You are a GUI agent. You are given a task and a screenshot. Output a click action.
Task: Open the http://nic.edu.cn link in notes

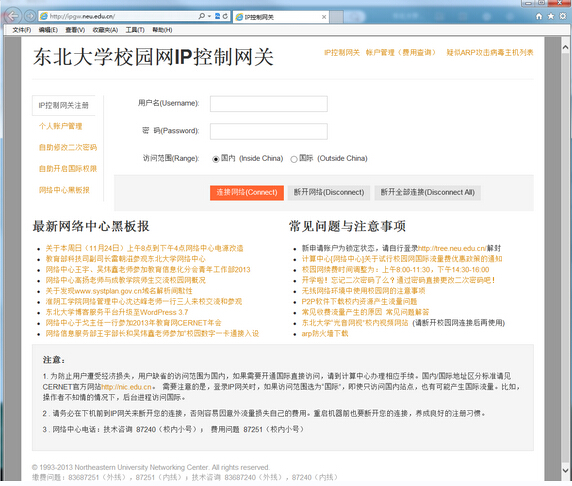click(126, 387)
